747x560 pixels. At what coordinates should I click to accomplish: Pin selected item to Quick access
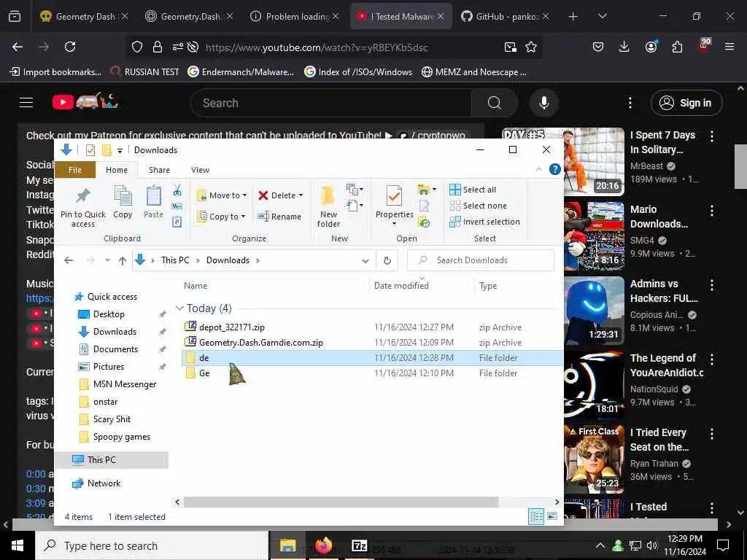83,206
